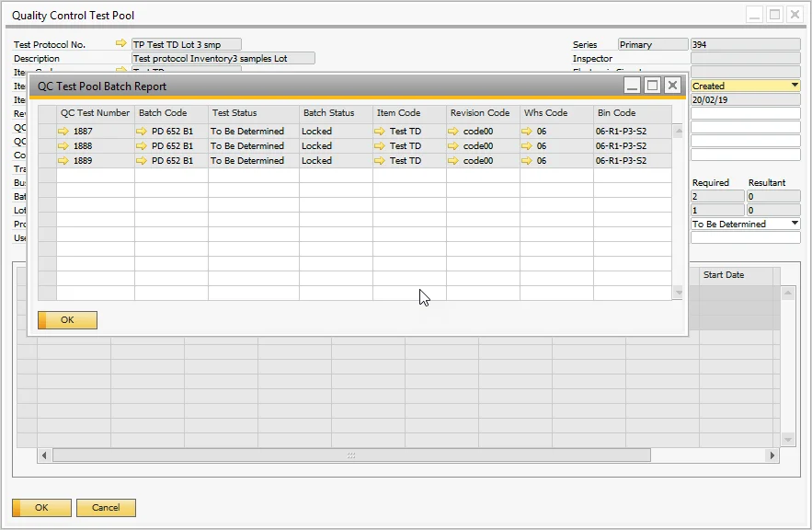The width and height of the screenshot is (812, 530).
Task: Open link arrow for QC Test Number 1889
Action: [x=63, y=161]
